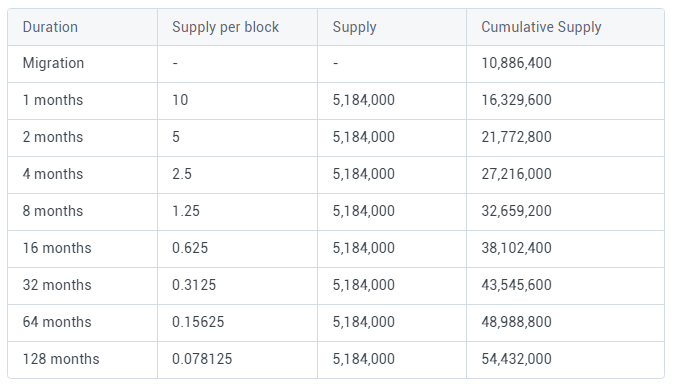Viewport: 674px width, 390px height.
Task: Click supply per block value 2.5
Action: (182, 174)
